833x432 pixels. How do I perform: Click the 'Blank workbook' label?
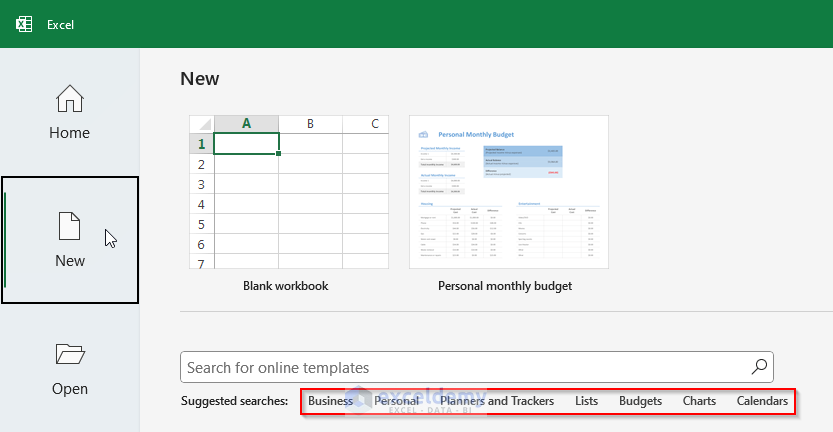click(286, 286)
